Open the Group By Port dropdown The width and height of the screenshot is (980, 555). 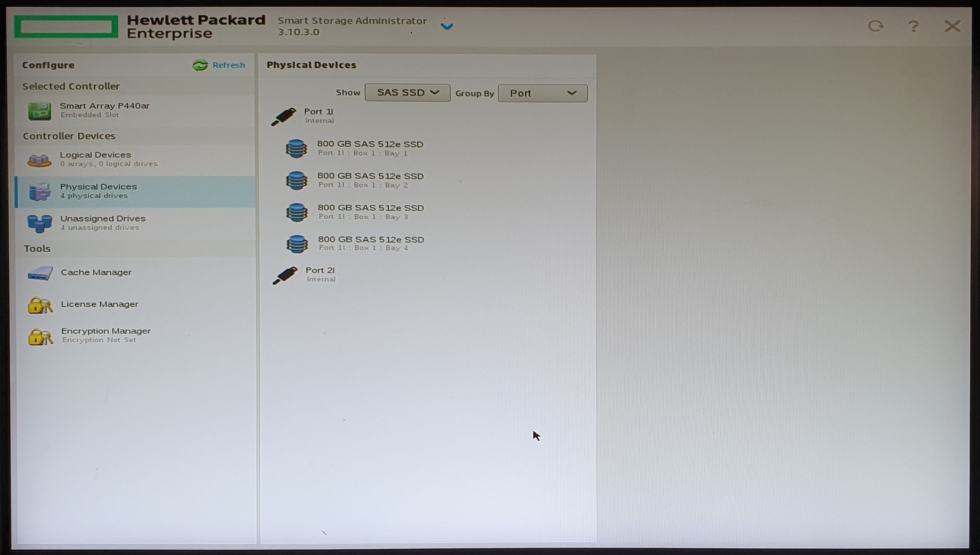point(542,93)
